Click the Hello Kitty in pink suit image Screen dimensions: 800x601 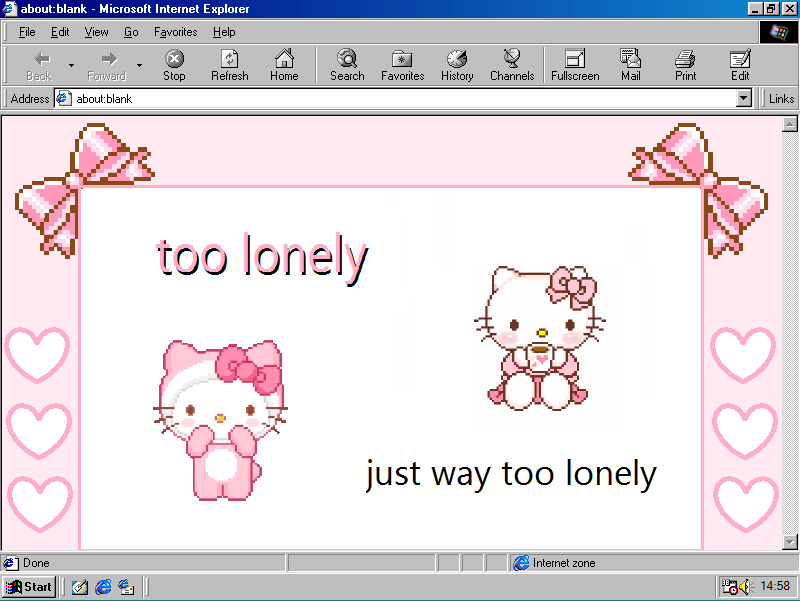(x=220, y=419)
